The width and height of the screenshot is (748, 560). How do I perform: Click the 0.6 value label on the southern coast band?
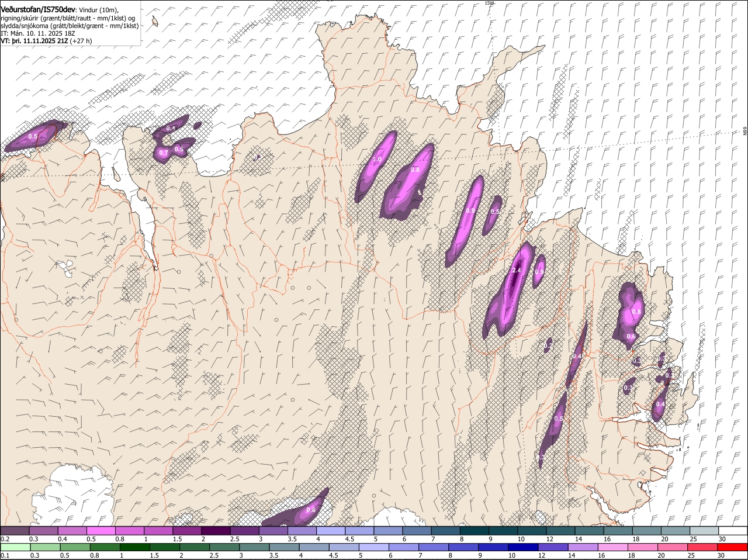[311, 510]
